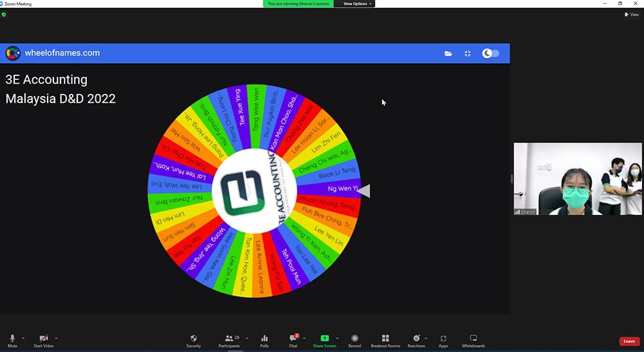Click the wheelofnames.com logo icon

pos(13,53)
